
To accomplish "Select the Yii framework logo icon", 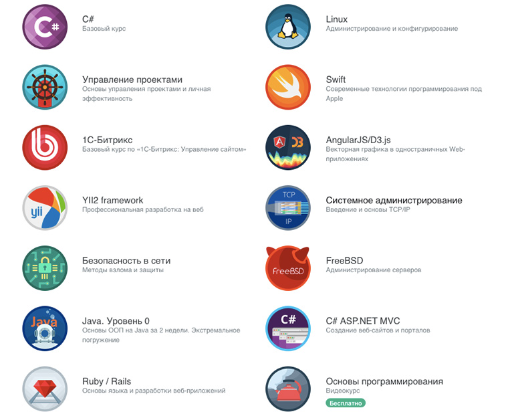I will click(45, 208).
